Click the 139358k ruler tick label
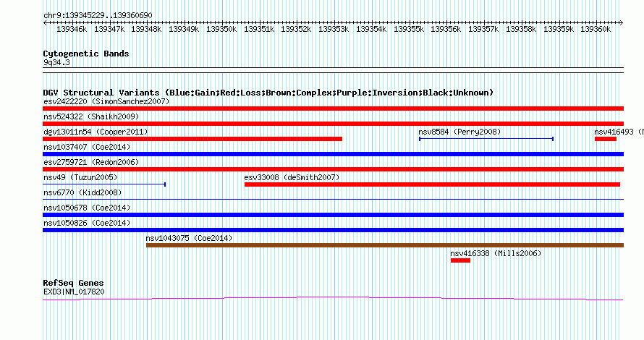The height and width of the screenshot is (340, 644). (x=521, y=30)
